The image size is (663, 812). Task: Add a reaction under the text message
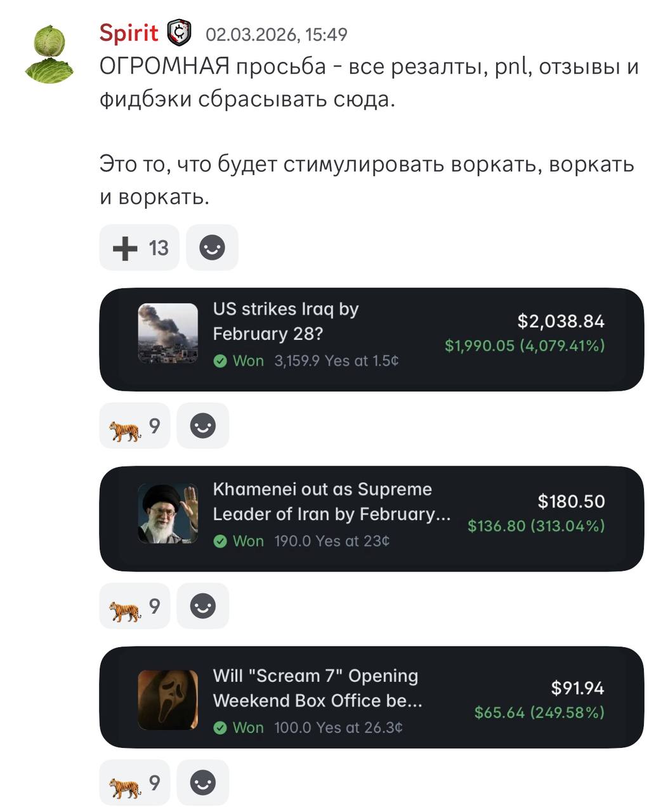[212, 247]
